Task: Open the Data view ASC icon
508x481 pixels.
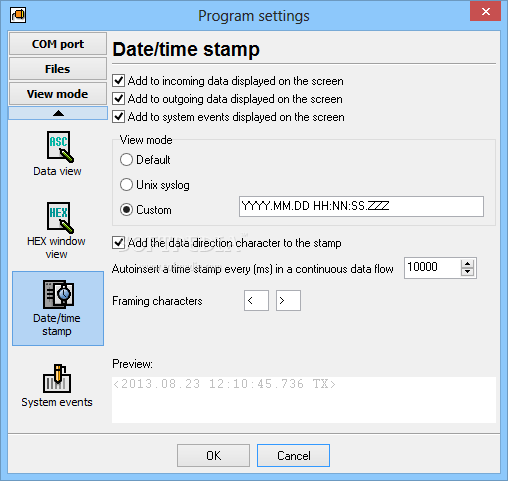Action: point(60,147)
